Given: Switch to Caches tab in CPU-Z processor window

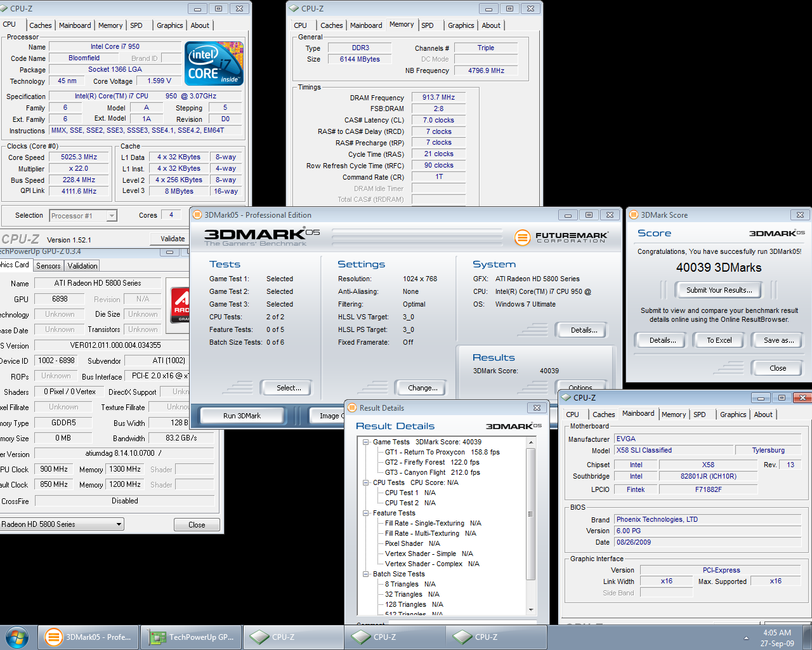Looking at the screenshot, I should [x=41, y=25].
